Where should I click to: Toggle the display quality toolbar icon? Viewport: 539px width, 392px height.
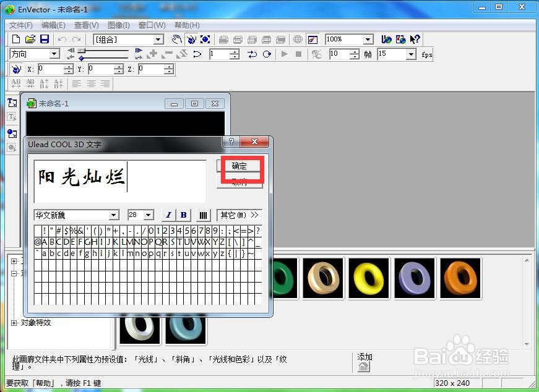[313, 39]
